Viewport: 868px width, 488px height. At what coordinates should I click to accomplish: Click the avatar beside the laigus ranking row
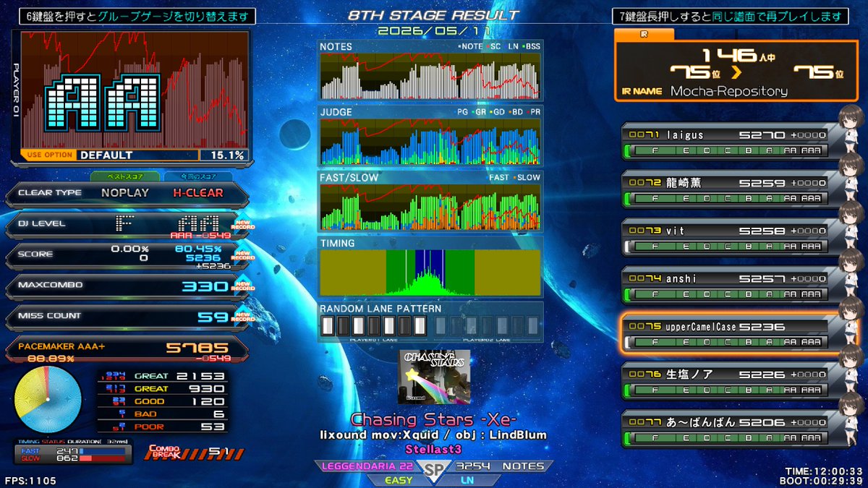[x=852, y=130]
